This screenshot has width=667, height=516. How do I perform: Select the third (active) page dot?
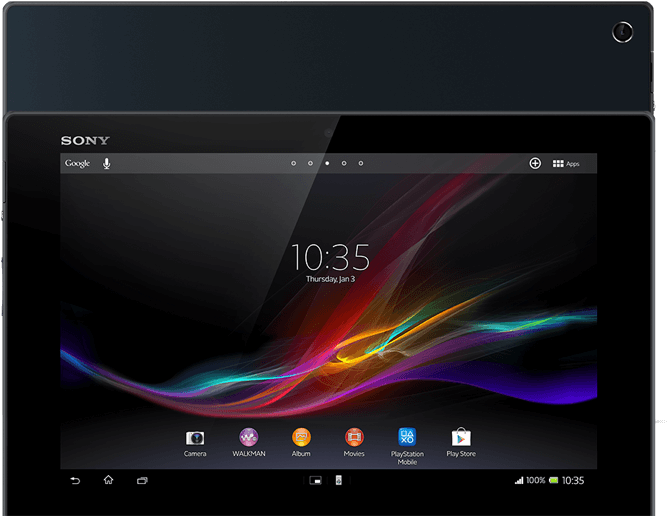pyautogui.click(x=327, y=163)
